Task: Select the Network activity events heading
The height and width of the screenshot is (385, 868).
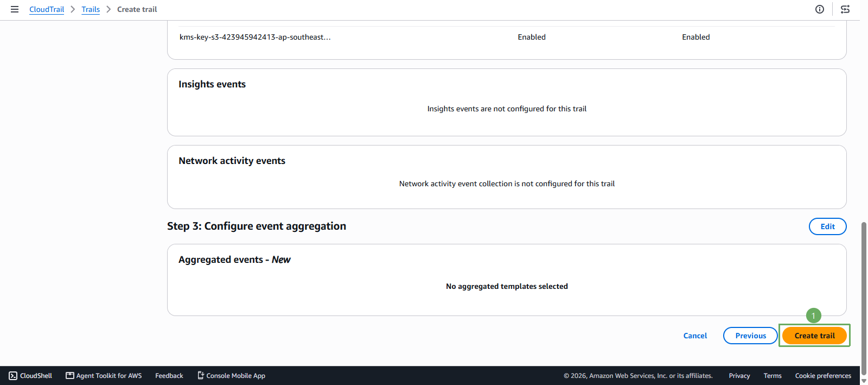Action: (x=232, y=161)
